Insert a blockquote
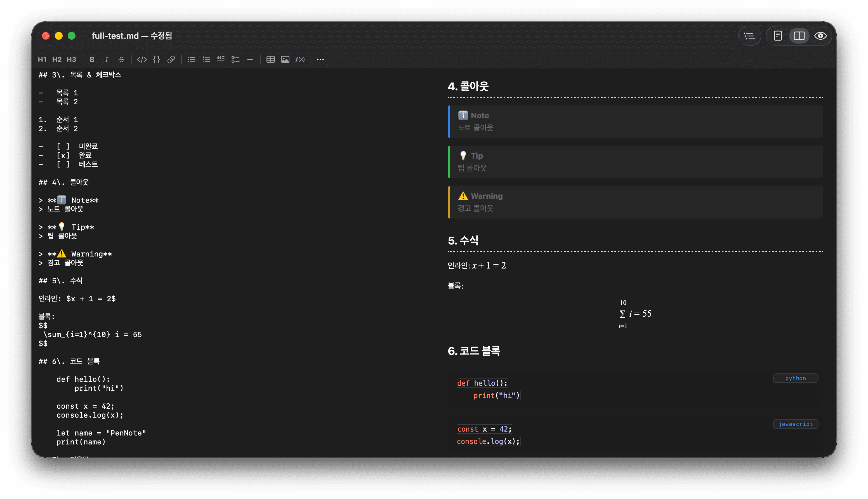 click(x=221, y=59)
